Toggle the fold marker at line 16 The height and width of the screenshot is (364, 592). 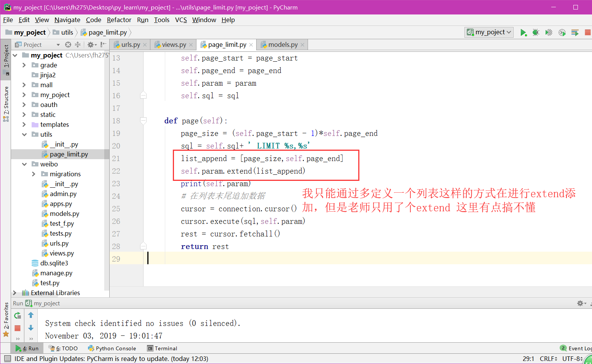(x=144, y=96)
